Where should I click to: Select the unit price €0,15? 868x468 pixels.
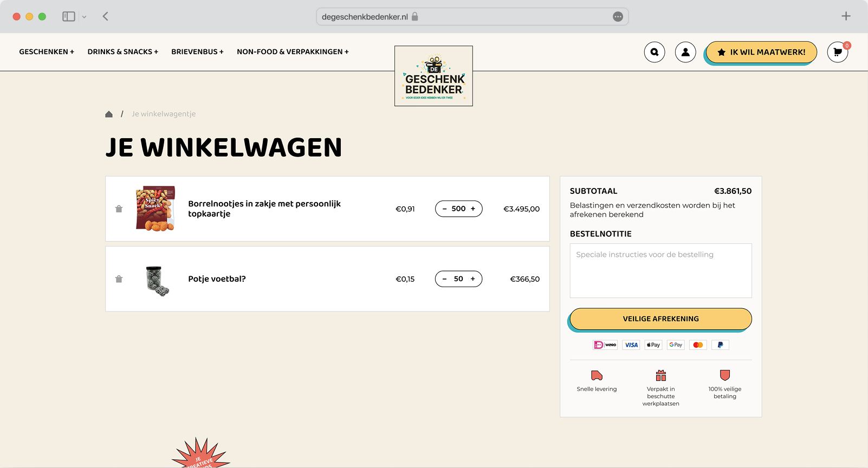click(405, 279)
